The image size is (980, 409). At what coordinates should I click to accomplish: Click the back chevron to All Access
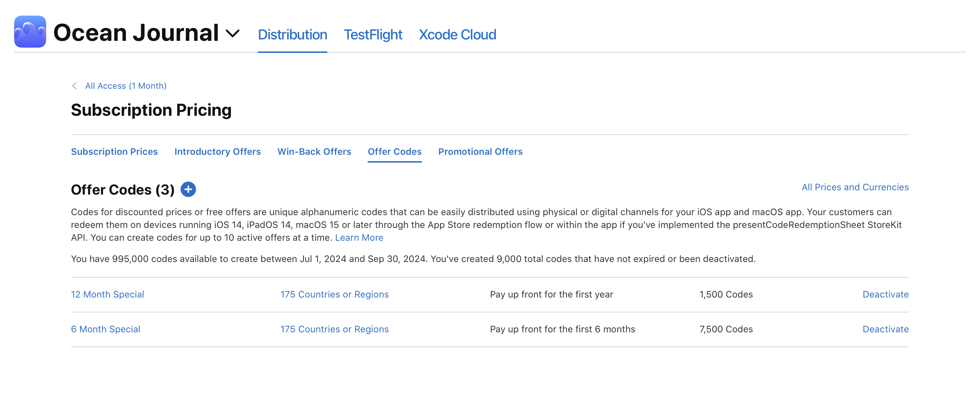coord(74,86)
